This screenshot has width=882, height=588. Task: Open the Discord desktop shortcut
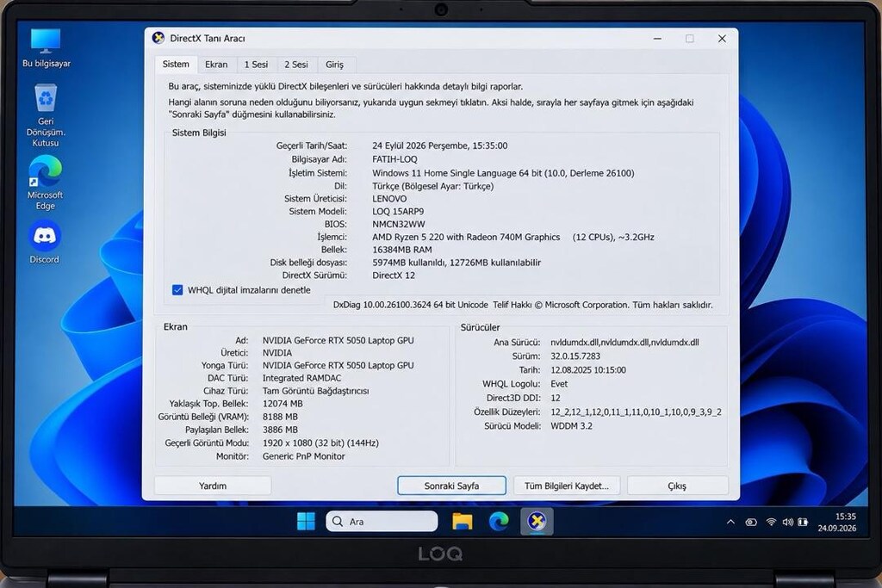[45, 243]
